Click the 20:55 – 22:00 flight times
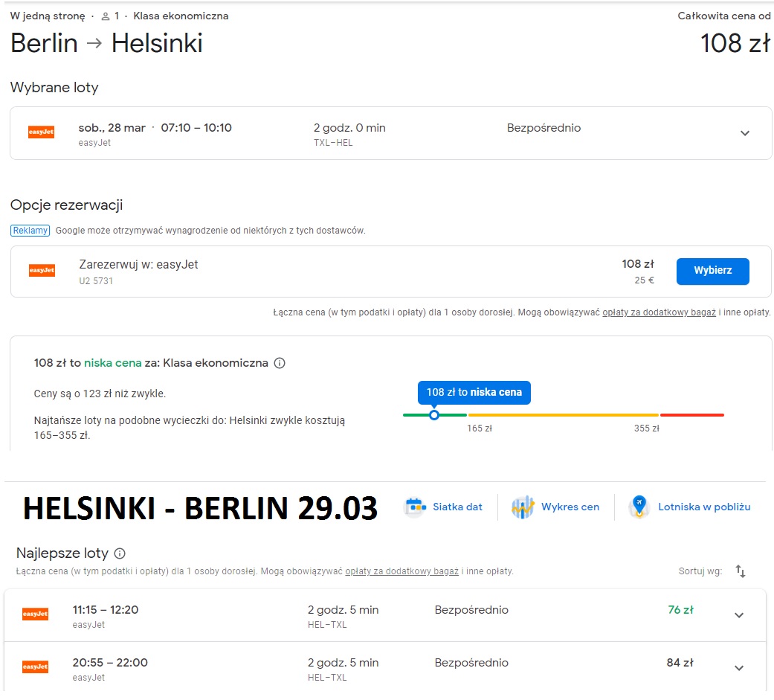This screenshot has height=700, width=774. point(110,663)
